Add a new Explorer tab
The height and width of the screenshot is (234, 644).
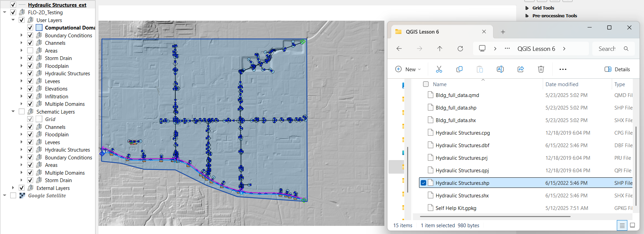point(503,32)
